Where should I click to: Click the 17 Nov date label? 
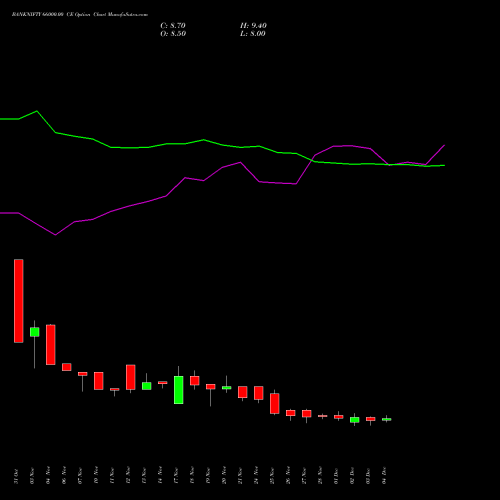point(176,476)
